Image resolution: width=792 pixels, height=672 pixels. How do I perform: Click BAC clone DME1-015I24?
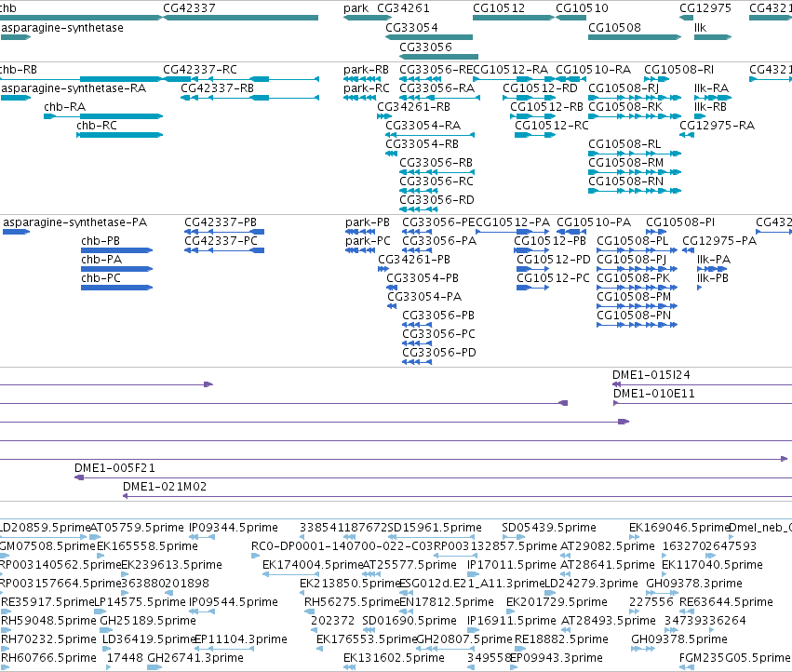pos(651,375)
